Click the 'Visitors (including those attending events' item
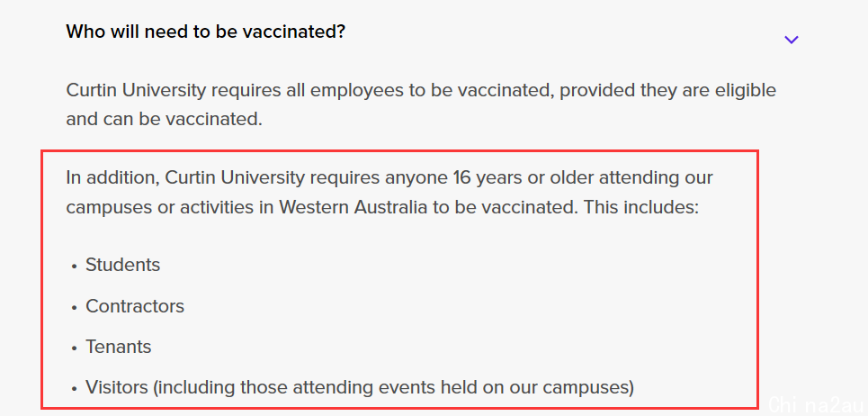This screenshot has width=868, height=416. (359, 387)
